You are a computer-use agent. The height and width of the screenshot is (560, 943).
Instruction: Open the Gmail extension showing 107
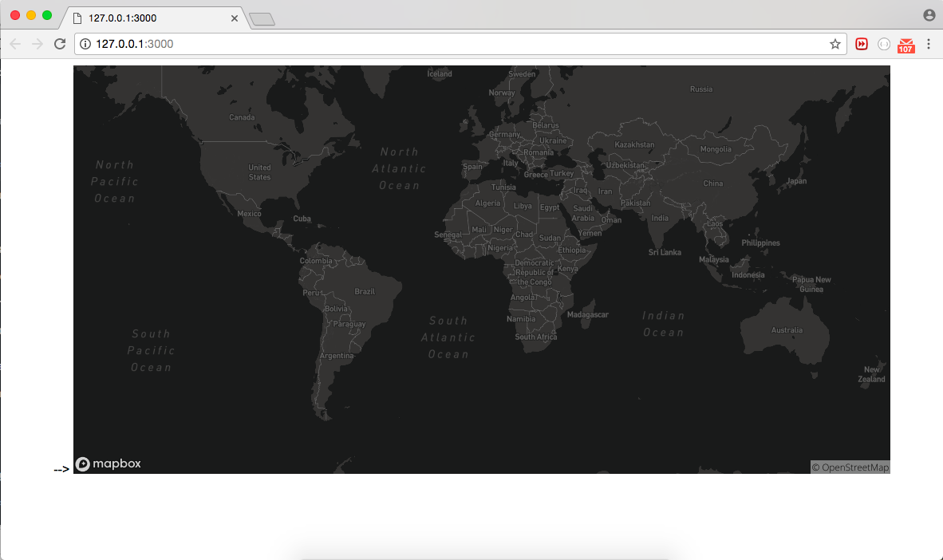coord(906,45)
